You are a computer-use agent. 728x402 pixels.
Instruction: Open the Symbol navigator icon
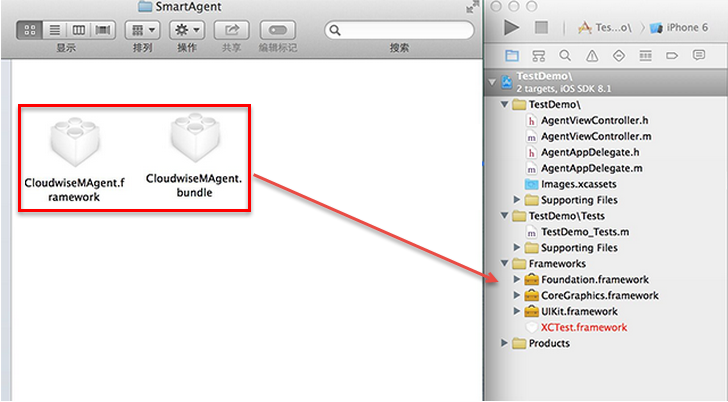(539, 56)
